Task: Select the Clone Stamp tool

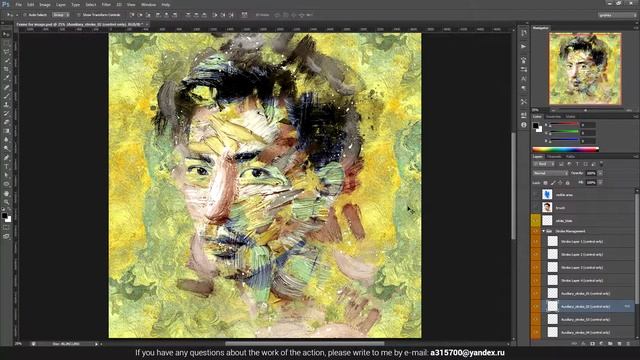Action: tap(6, 105)
